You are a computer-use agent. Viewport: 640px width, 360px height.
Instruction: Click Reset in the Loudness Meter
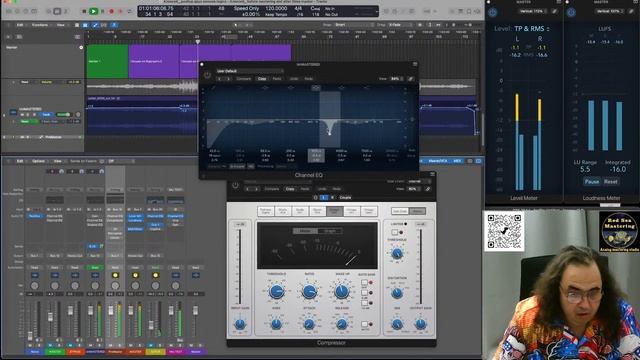click(611, 182)
